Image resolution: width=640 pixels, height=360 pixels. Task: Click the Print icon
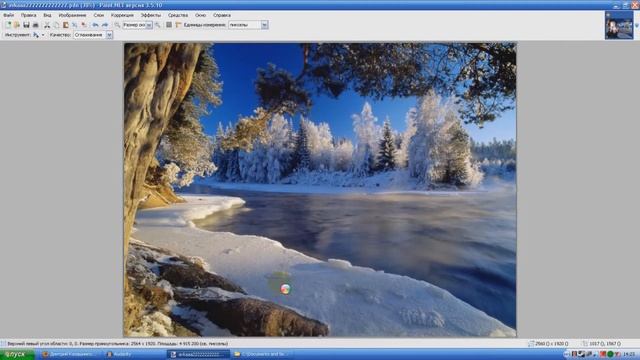tap(36, 25)
